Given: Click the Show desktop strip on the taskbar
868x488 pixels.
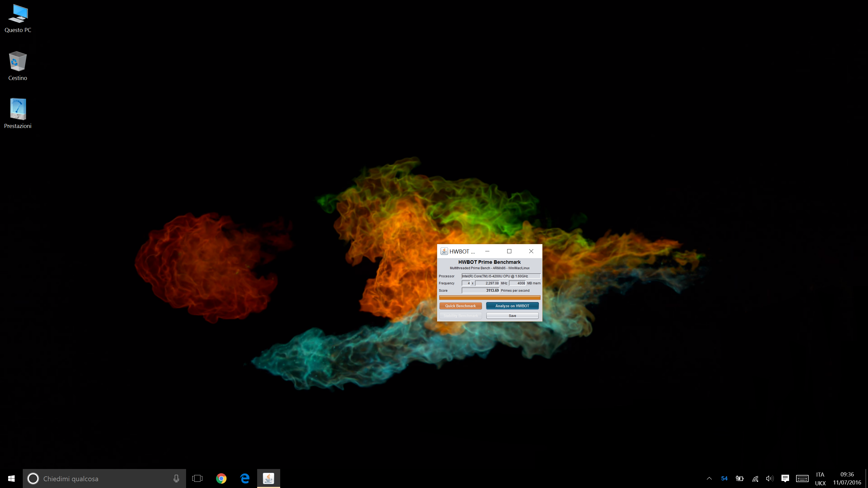Looking at the screenshot, I should click(x=866, y=478).
